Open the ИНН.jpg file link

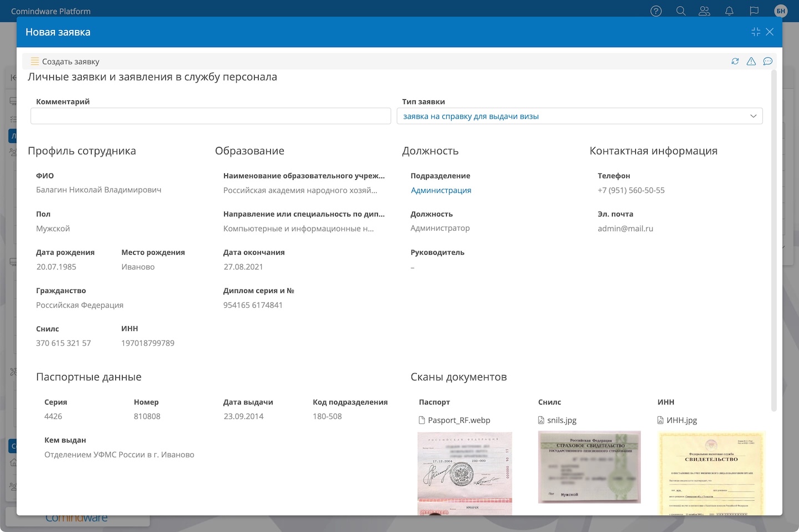(682, 420)
